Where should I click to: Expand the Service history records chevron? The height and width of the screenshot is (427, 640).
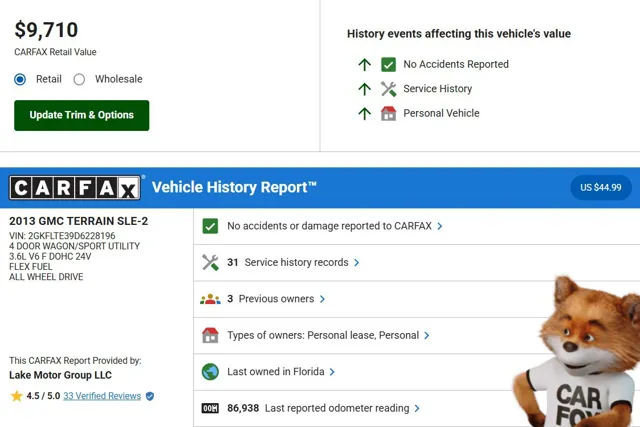pos(357,262)
